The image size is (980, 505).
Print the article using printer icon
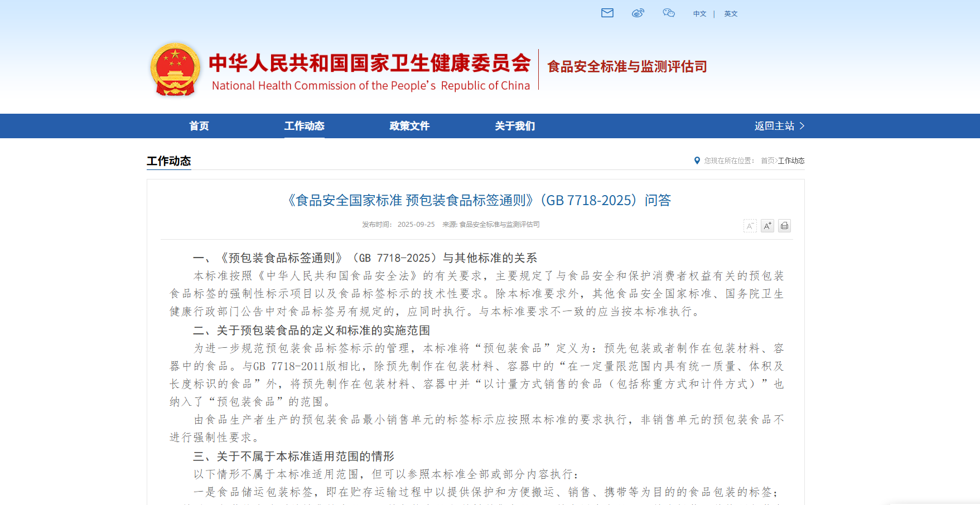pos(784,226)
